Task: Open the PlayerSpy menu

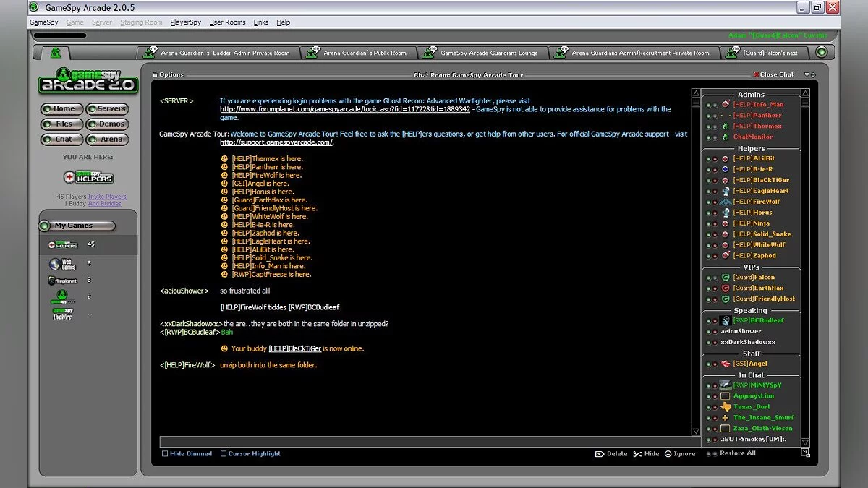Action: pos(186,22)
